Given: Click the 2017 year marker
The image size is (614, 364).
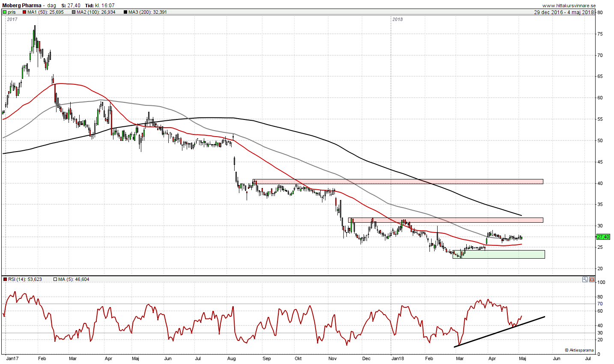Looking at the screenshot, I should (12, 19).
